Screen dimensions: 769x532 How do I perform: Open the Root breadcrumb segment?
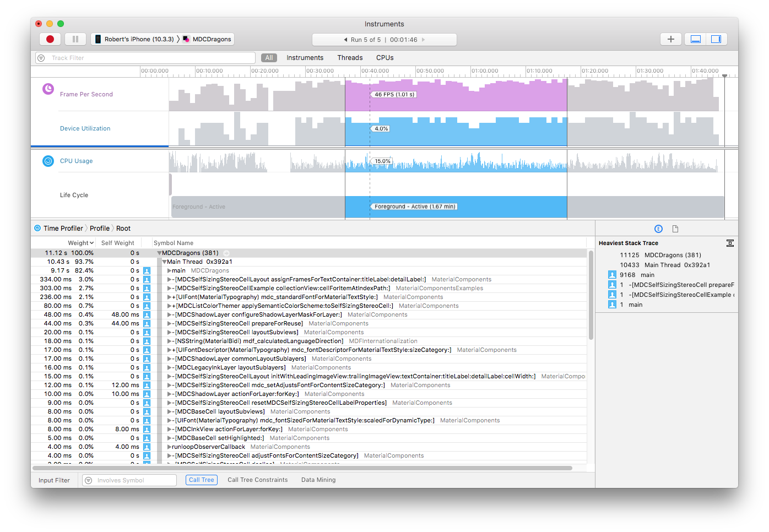pyautogui.click(x=123, y=229)
